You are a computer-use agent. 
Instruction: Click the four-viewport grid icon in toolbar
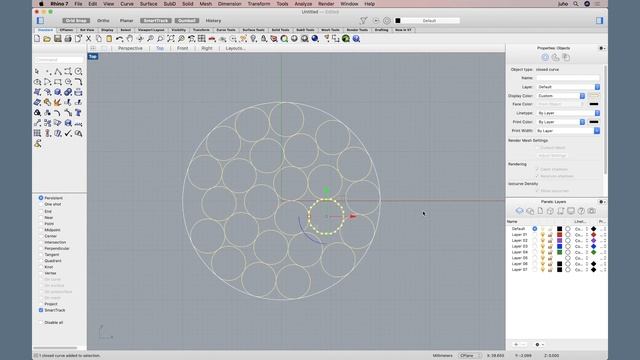[202, 39]
